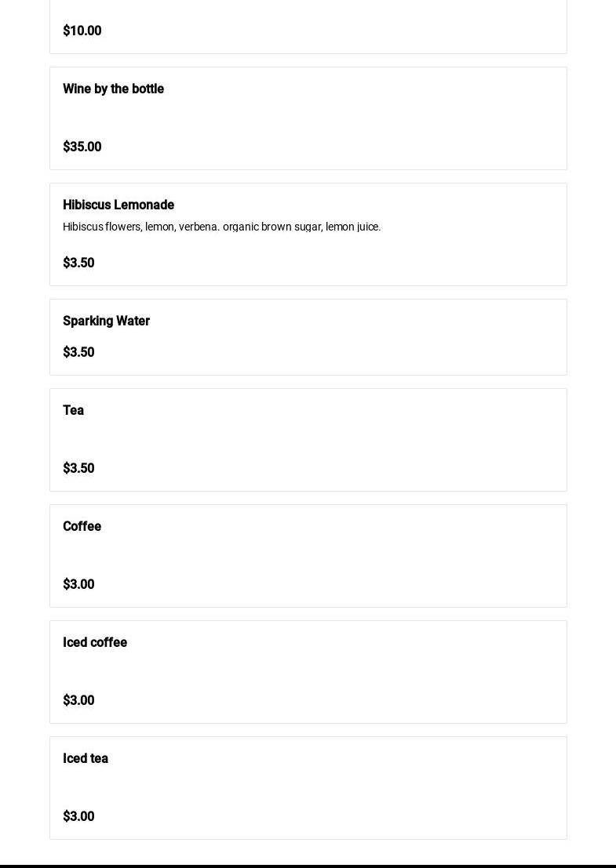Viewport: 616px width, 868px height.
Task: Click the $3.50 price in the Tea card
Action: coord(78,468)
